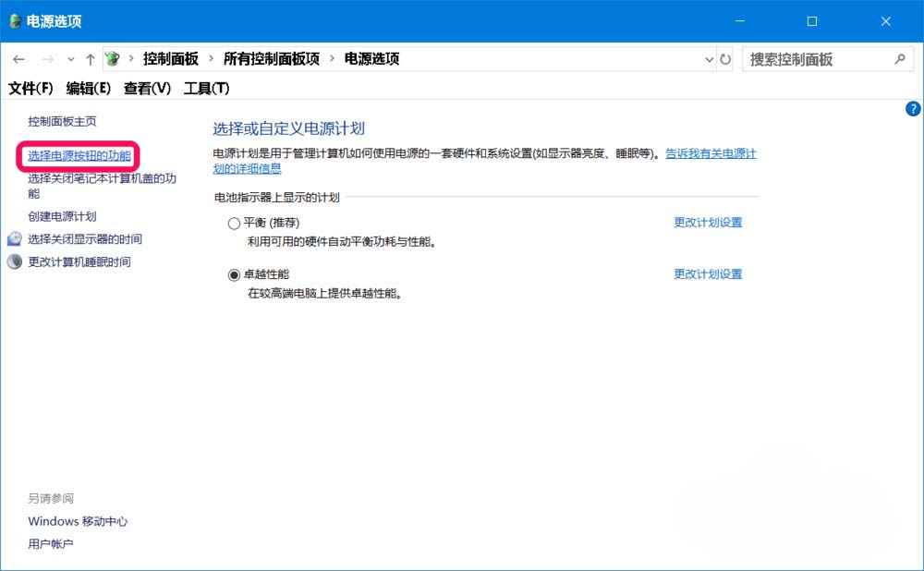Viewport: 924px width, 571px height.
Task: Open the 文件(F) menu
Action: click(30, 89)
